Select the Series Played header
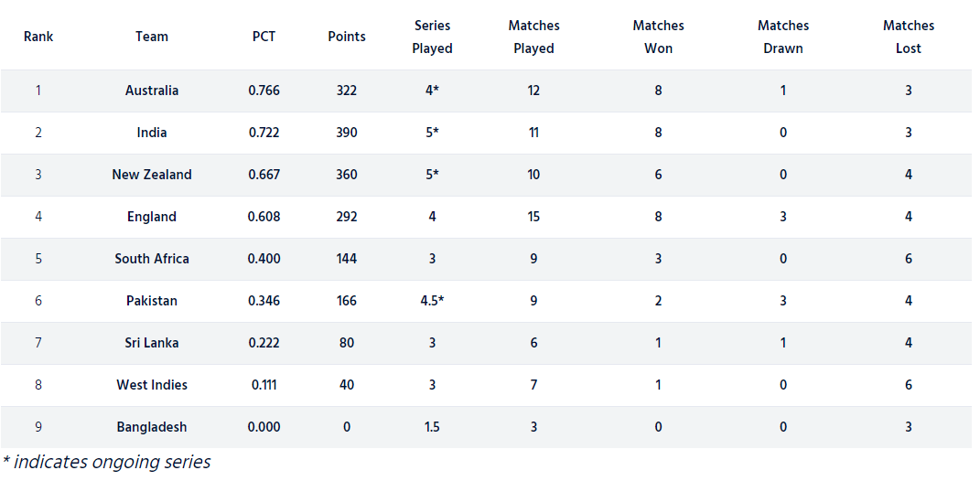This screenshot has width=980, height=481. [433, 37]
